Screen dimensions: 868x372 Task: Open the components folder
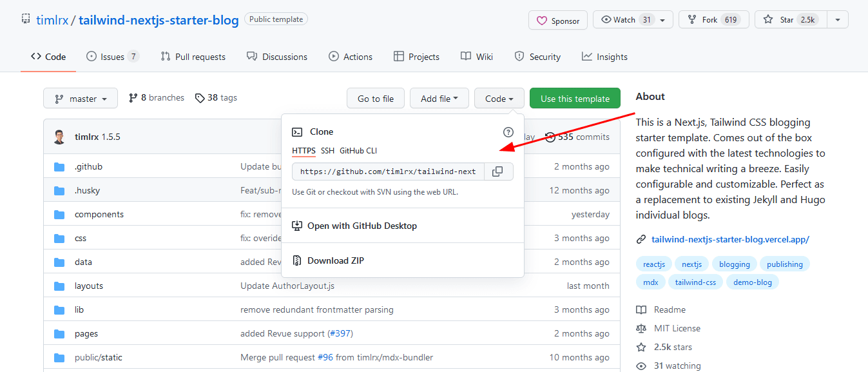tap(99, 214)
